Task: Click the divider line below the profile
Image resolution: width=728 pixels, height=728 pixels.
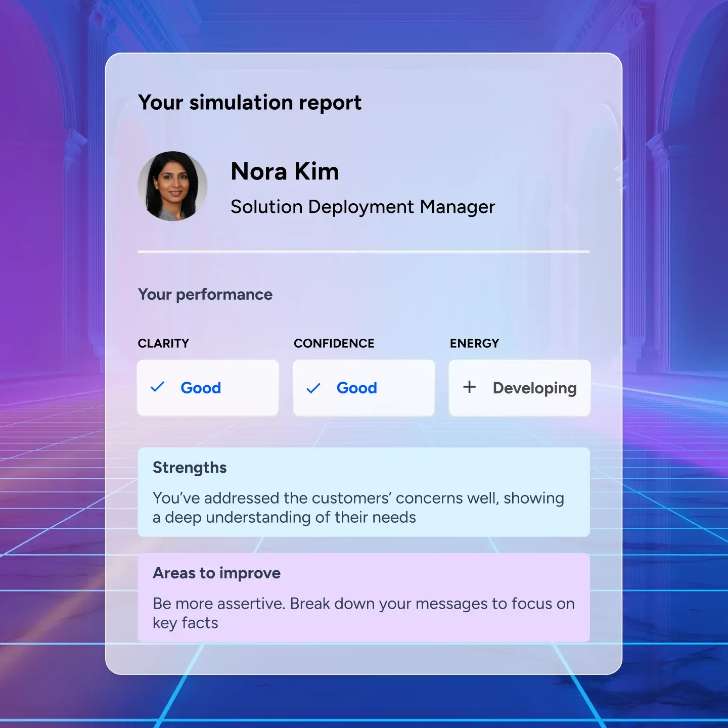Action: click(x=363, y=251)
